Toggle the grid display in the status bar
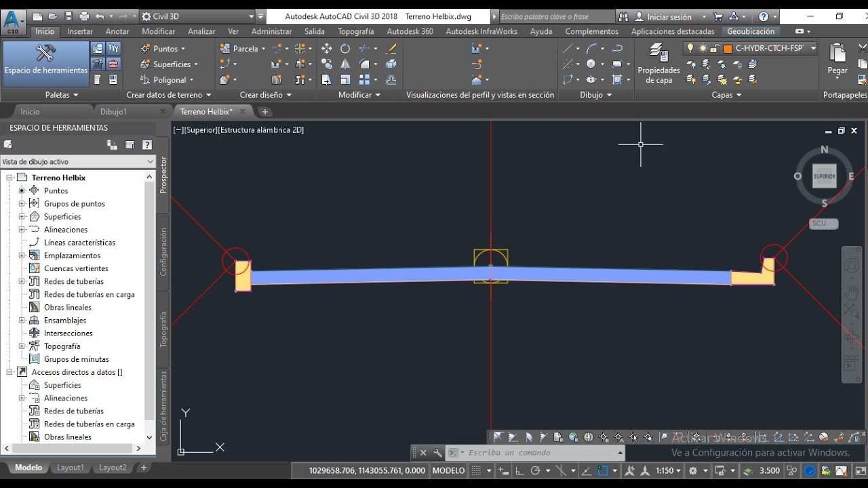 tap(476, 470)
